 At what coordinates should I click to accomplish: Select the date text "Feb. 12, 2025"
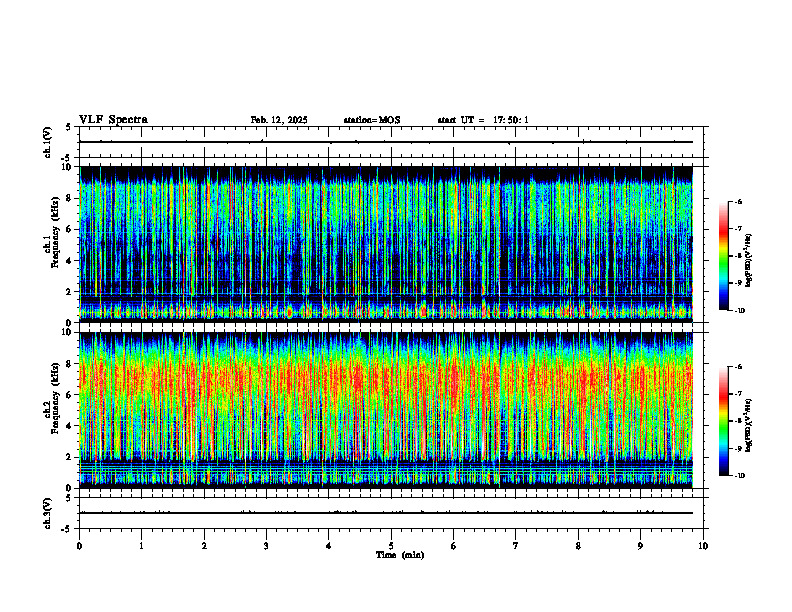point(279,120)
